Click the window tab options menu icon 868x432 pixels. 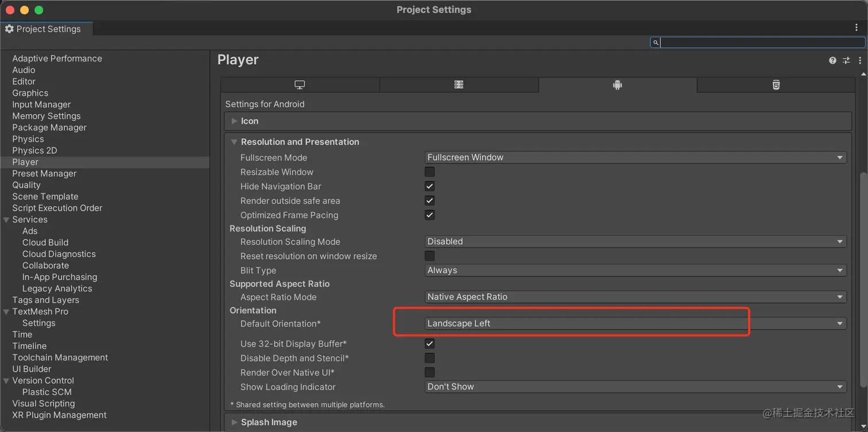pos(857,28)
